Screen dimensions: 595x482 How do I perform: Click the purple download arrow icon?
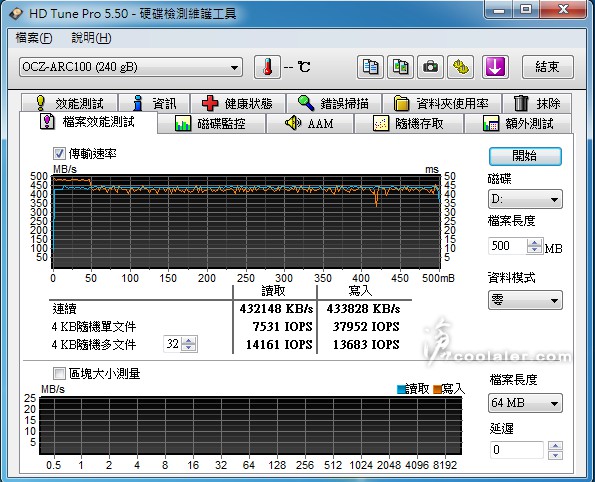[495, 67]
